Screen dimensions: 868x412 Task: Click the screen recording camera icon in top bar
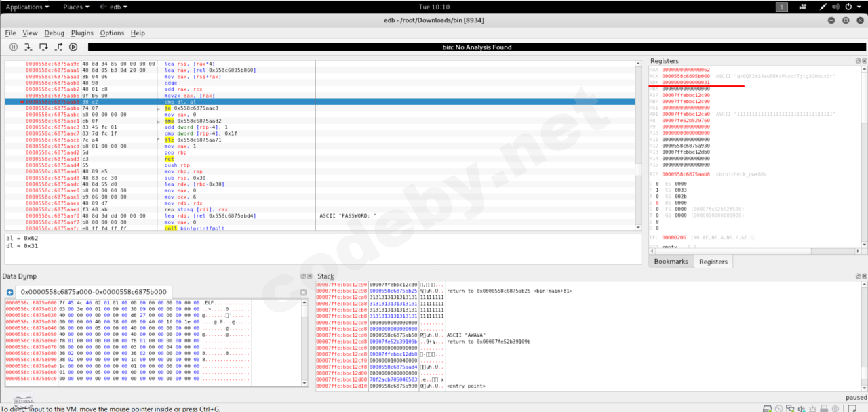(x=803, y=7)
